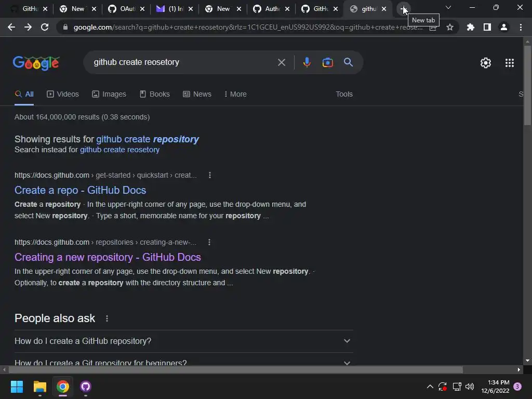Close the active github search tab

point(384,9)
